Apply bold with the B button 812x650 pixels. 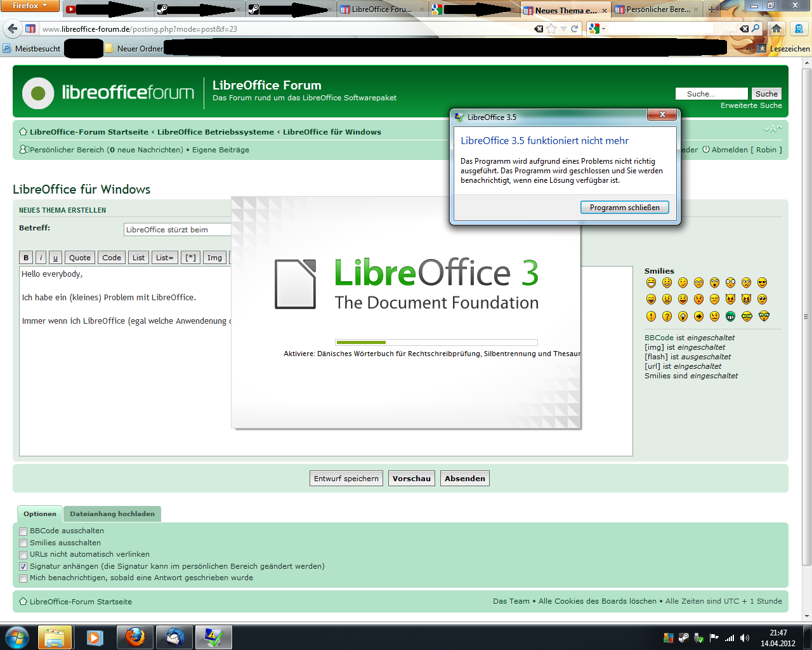(26, 258)
